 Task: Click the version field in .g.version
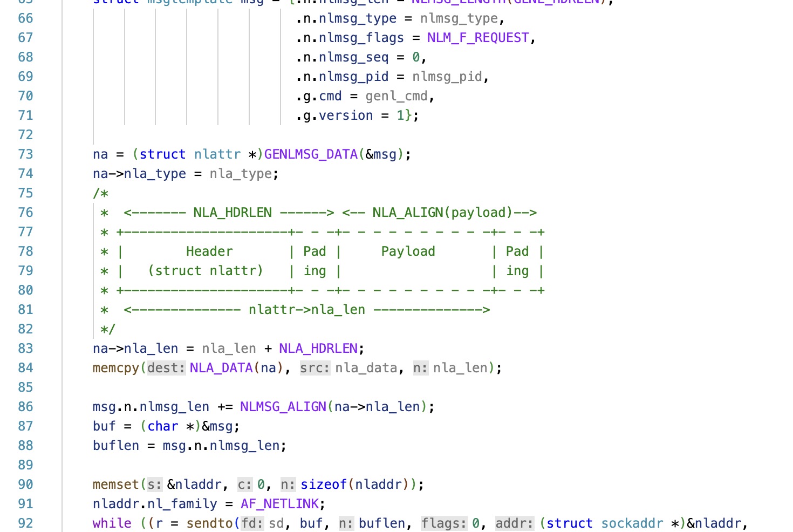[x=346, y=115]
